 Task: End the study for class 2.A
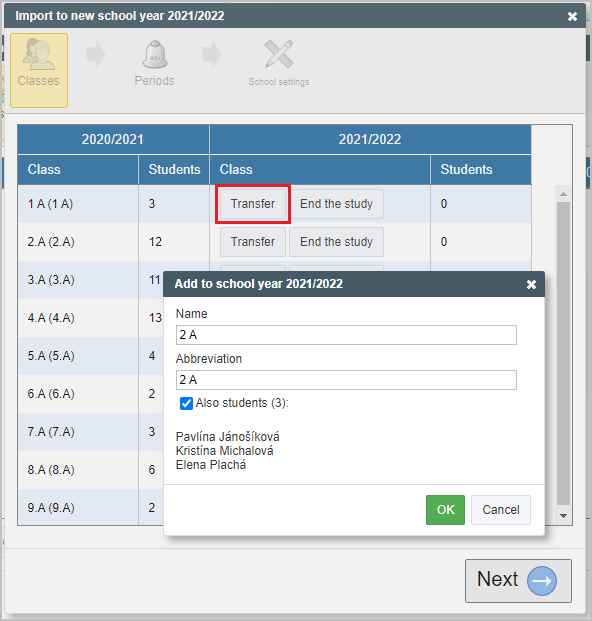336,242
